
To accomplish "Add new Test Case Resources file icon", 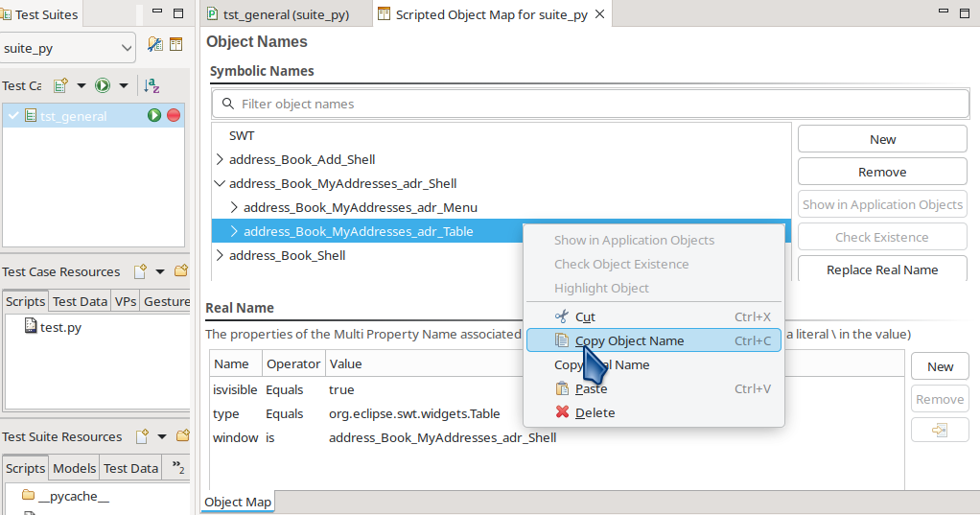I will [140, 271].
